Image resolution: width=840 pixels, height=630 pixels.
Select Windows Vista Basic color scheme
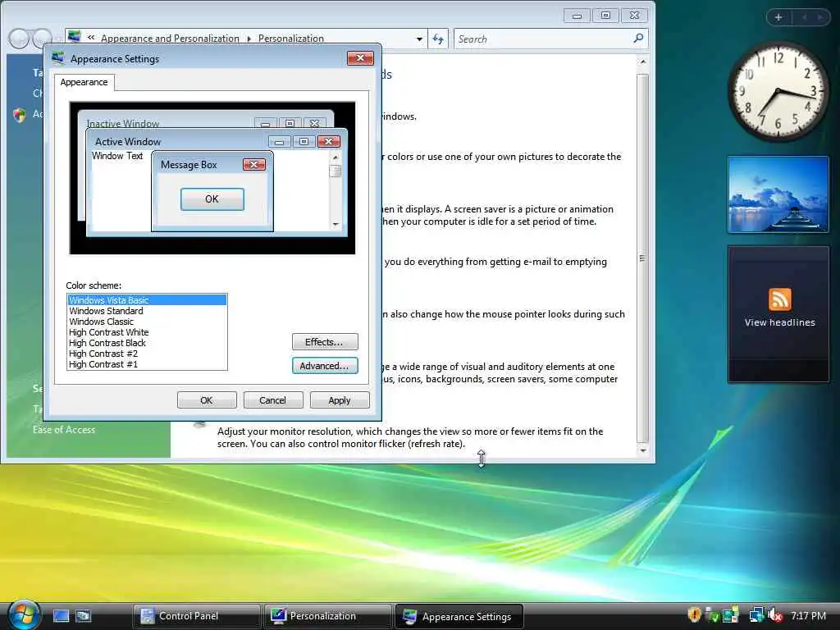tap(147, 300)
